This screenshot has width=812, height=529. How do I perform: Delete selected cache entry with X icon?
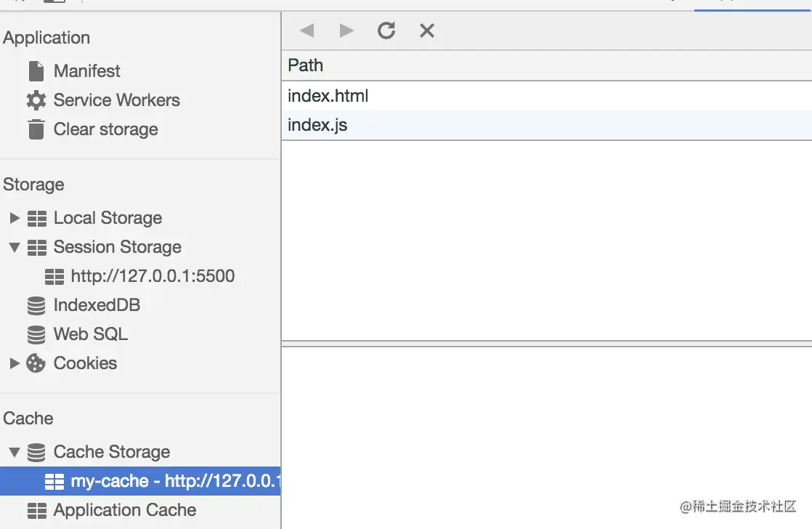(427, 31)
